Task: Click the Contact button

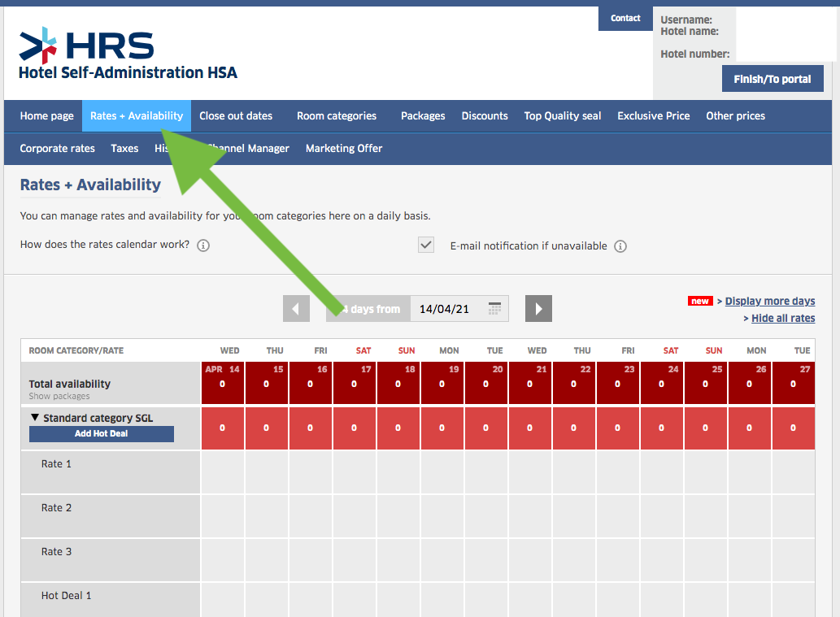Action: point(625,18)
